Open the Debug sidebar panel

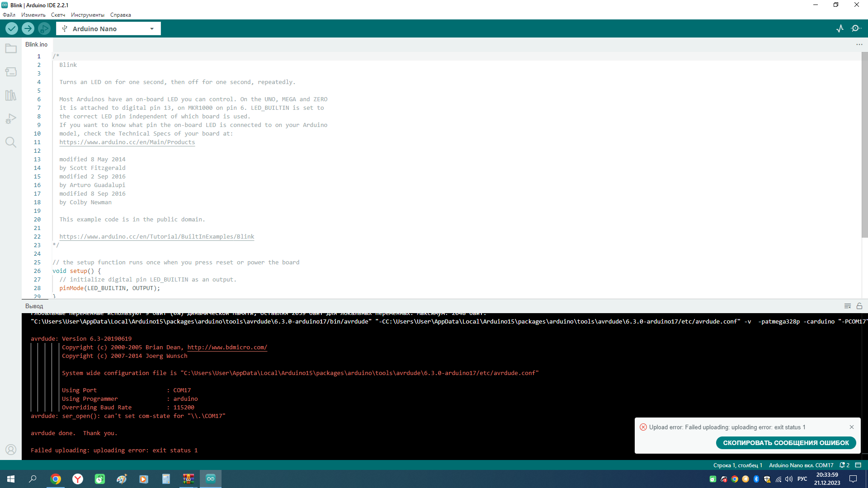click(x=11, y=119)
